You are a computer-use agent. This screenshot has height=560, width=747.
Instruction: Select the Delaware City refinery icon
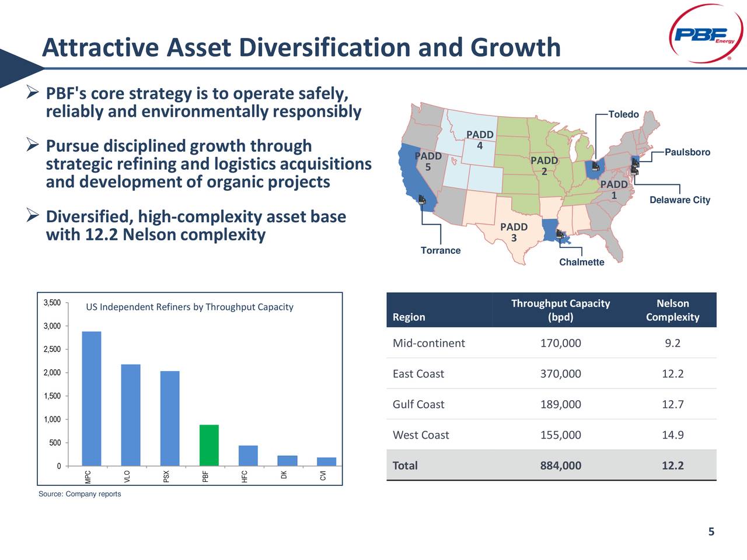pyautogui.click(x=634, y=171)
